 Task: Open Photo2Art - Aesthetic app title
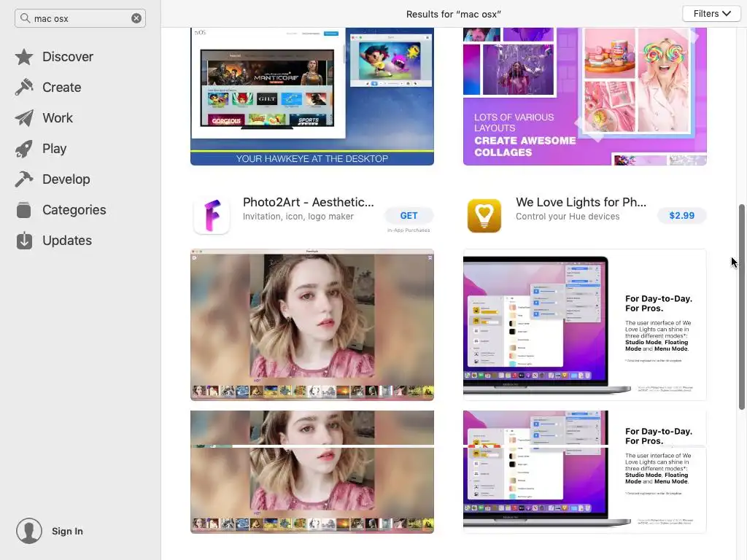tap(309, 202)
